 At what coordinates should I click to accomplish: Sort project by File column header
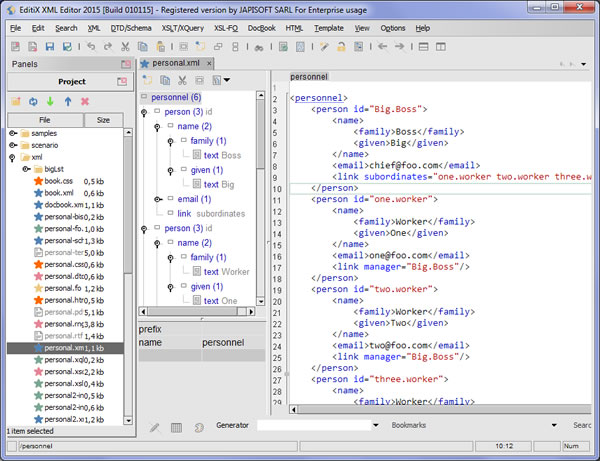click(x=45, y=120)
